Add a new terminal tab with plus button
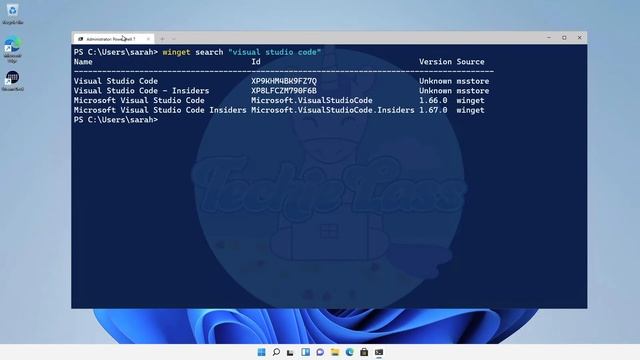The image size is (640, 360). 162,39
